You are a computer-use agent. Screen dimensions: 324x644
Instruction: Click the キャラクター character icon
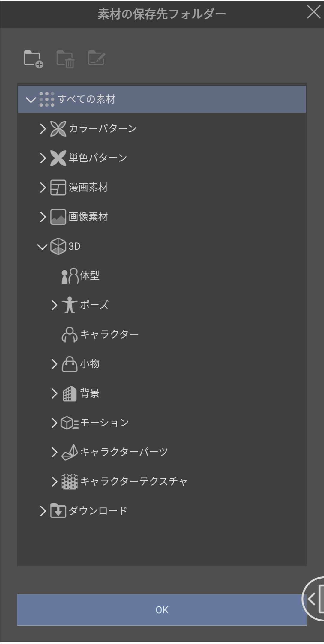pos(70,335)
